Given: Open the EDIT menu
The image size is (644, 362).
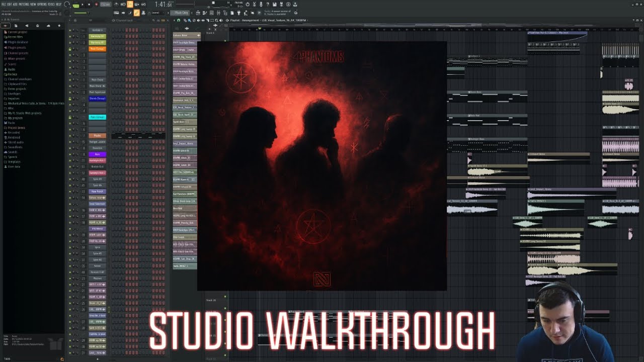Looking at the screenshot, I should [x=10, y=5].
